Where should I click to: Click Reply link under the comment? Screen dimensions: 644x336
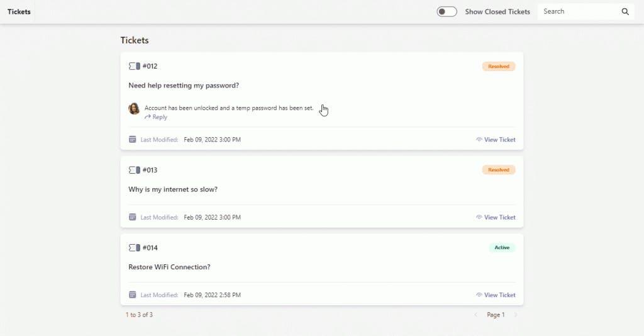[x=160, y=117]
